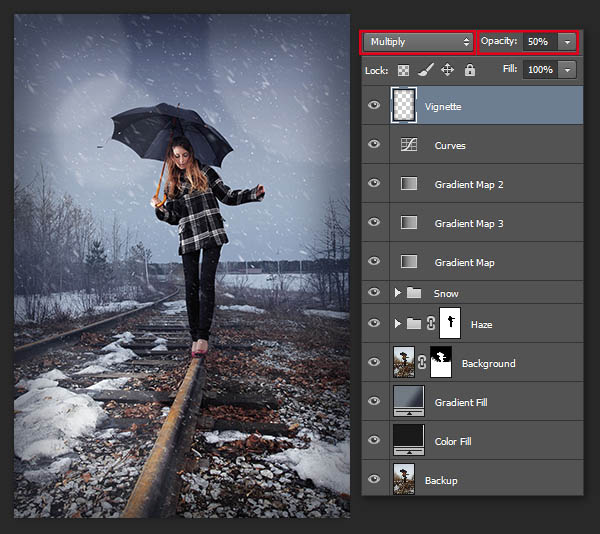
Task: Click the lock all padlock icon
Action: click(x=470, y=70)
